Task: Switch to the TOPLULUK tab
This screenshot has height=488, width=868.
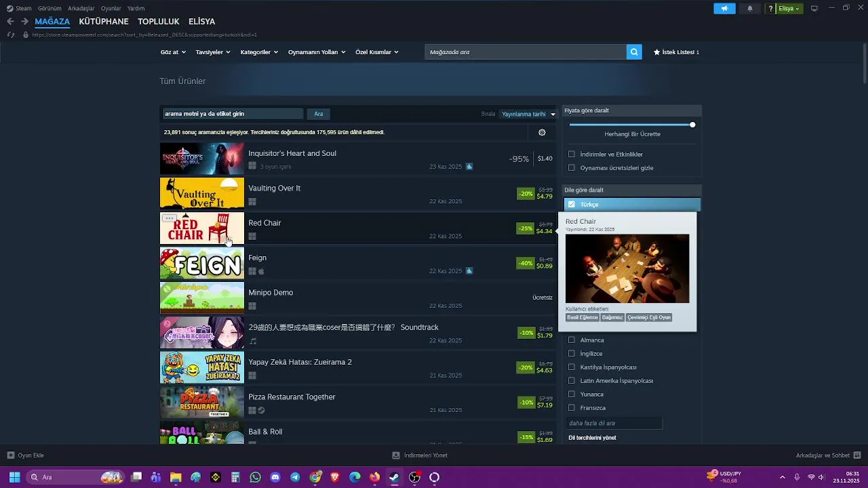Action: coord(159,22)
